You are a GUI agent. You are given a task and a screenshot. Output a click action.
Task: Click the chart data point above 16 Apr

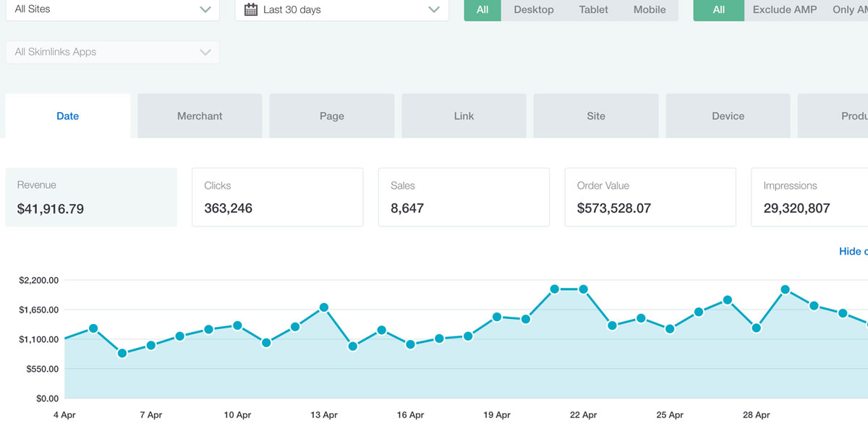click(x=410, y=344)
